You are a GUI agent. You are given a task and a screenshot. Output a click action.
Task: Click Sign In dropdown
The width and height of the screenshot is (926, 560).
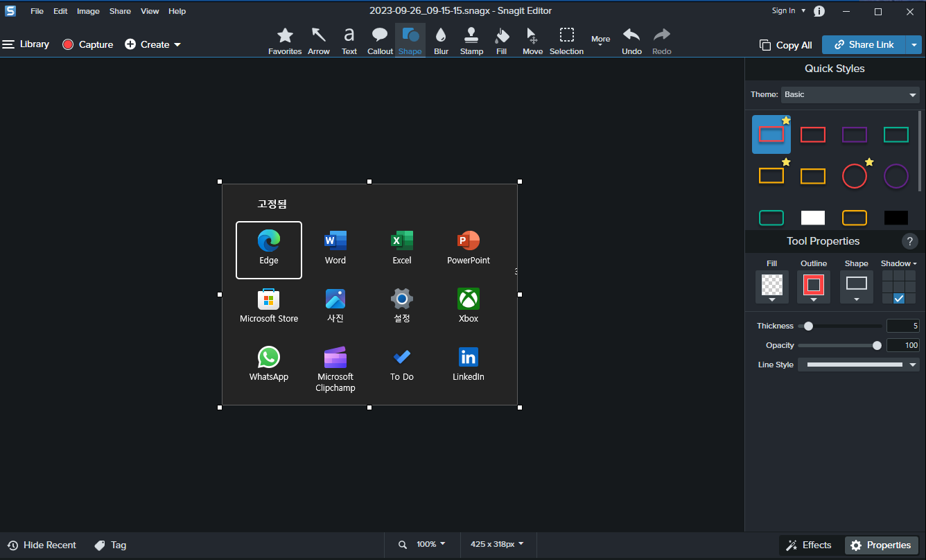point(789,10)
